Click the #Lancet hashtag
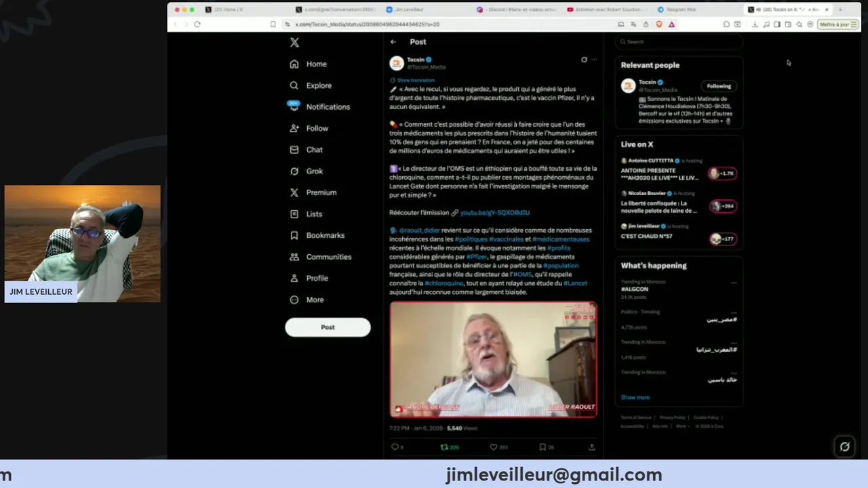 [x=575, y=283]
